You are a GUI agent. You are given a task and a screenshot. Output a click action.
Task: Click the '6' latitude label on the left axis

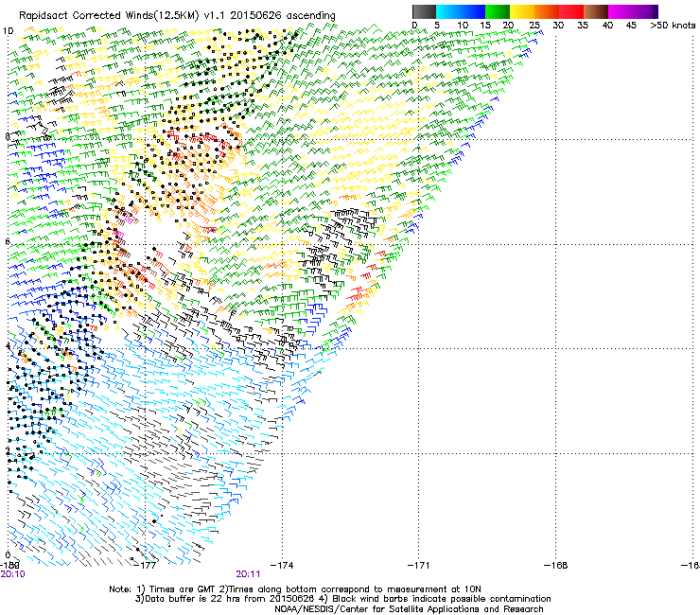click(x=8, y=241)
